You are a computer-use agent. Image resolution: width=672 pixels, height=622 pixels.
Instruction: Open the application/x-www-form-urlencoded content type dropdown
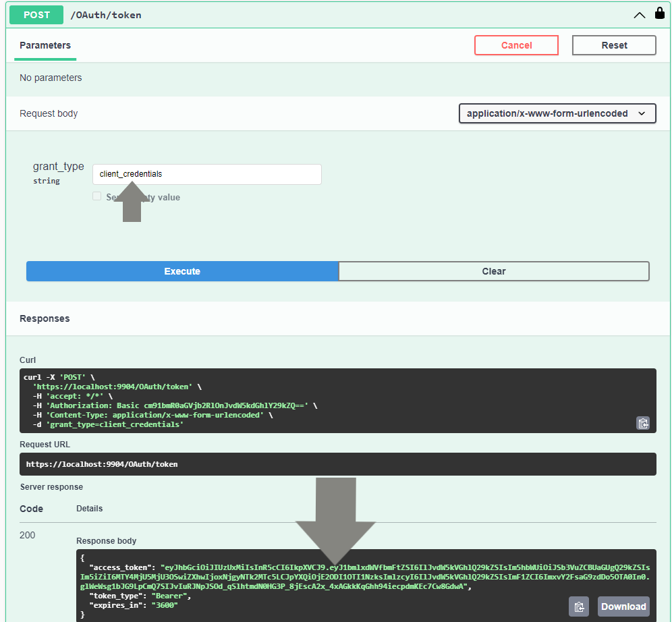click(x=557, y=113)
